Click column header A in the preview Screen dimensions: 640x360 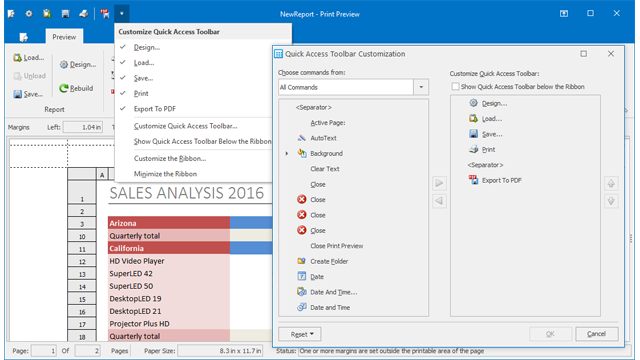[x=102, y=175]
